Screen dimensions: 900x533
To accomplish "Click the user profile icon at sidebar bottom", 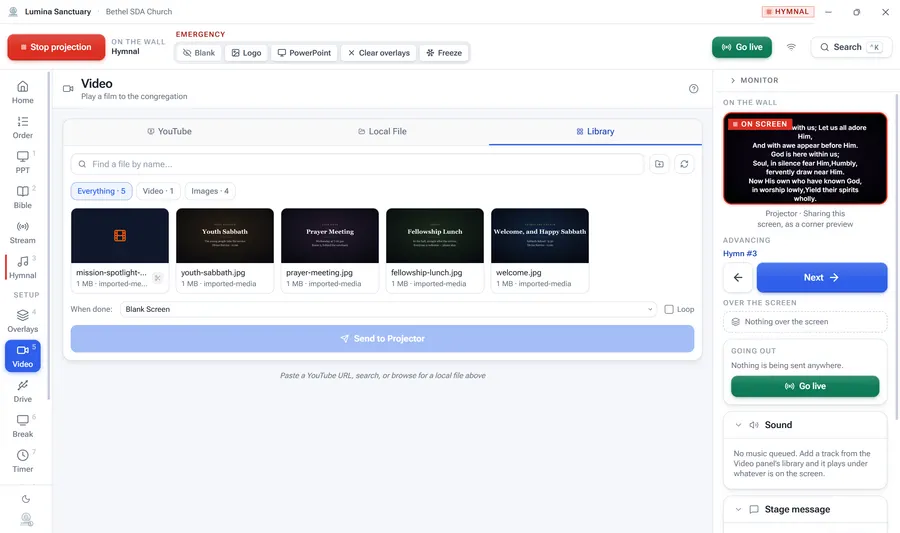I will click(x=26, y=519).
